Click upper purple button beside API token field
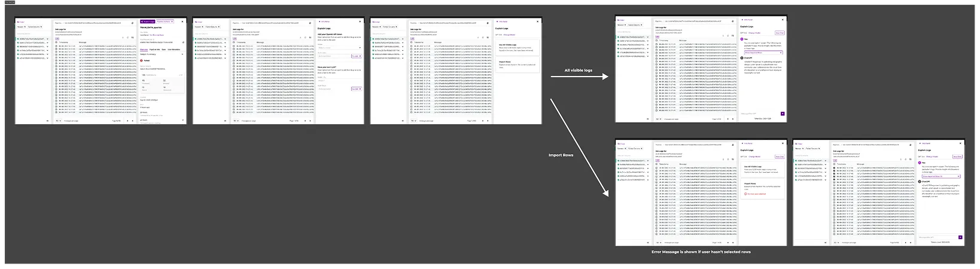The image size is (980, 269). click(357, 56)
